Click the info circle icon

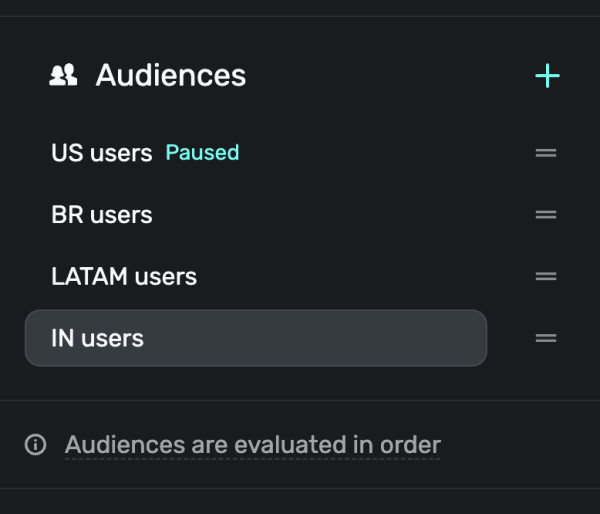point(36,445)
